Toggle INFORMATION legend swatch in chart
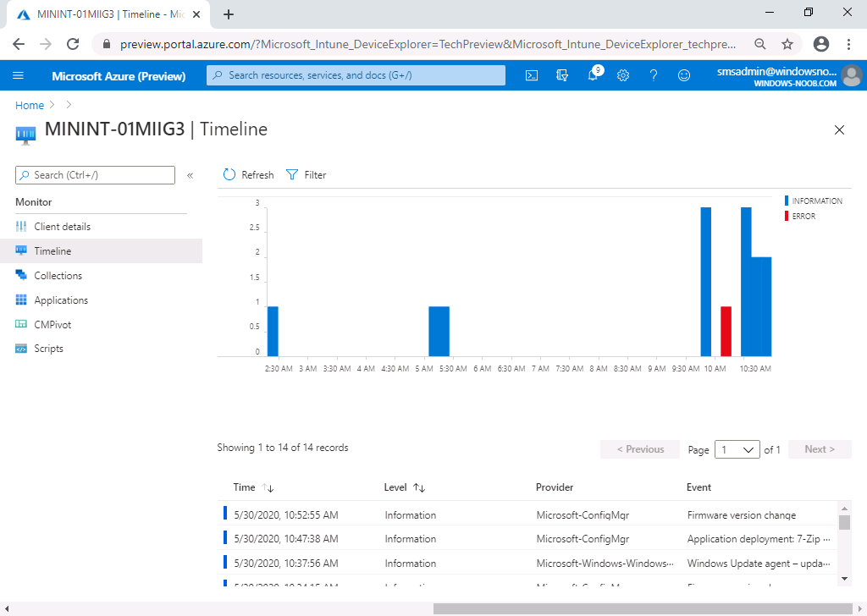 (x=787, y=201)
